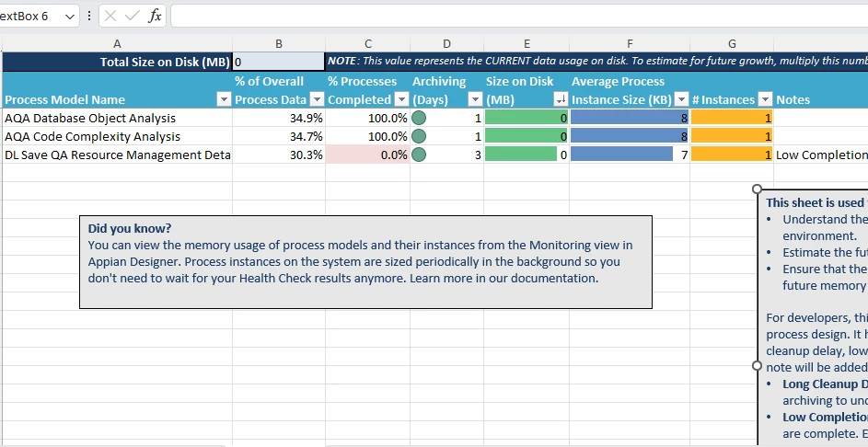Open the % Processes Completed filter dropdown
The height and width of the screenshot is (447, 868).
401,99
